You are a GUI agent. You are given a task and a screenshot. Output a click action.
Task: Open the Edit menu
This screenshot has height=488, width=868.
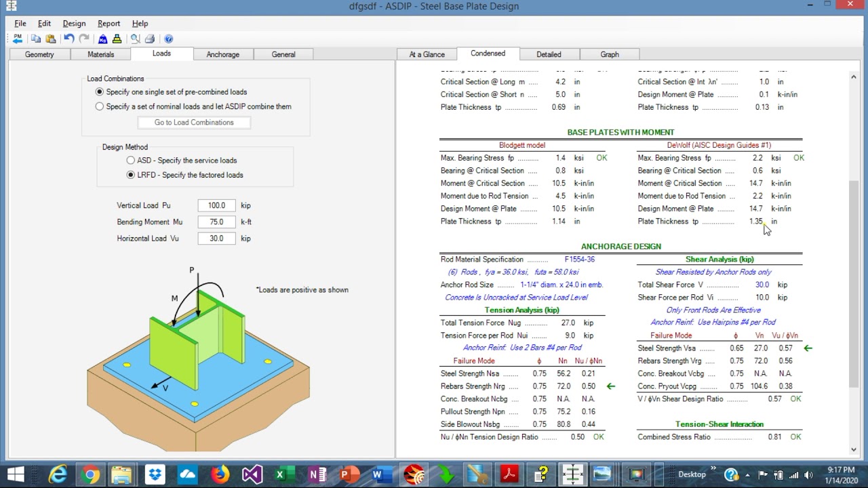click(44, 23)
